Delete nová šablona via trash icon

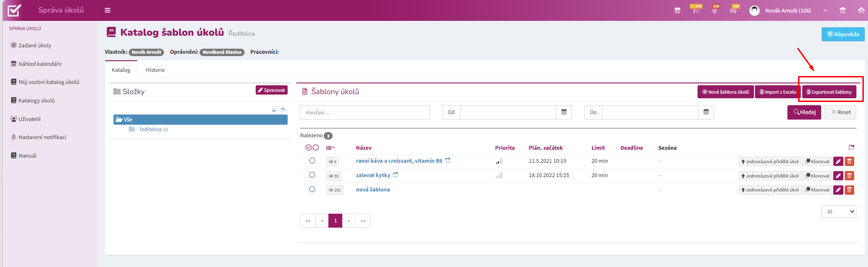pos(849,190)
